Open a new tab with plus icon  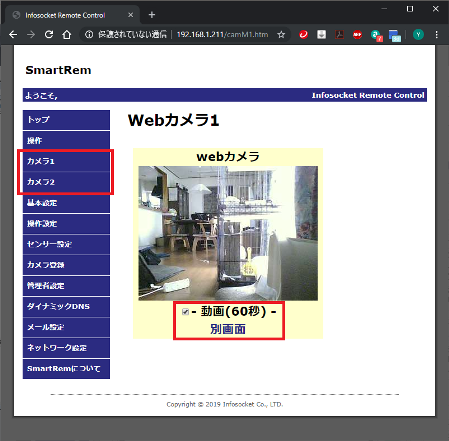point(152,15)
